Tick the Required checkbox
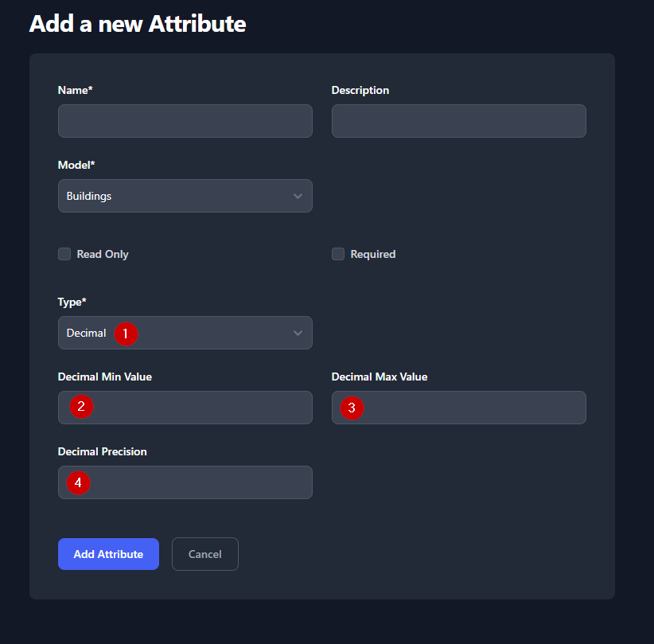This screenshot has width=654, height=644. click(x=338, y=254)
